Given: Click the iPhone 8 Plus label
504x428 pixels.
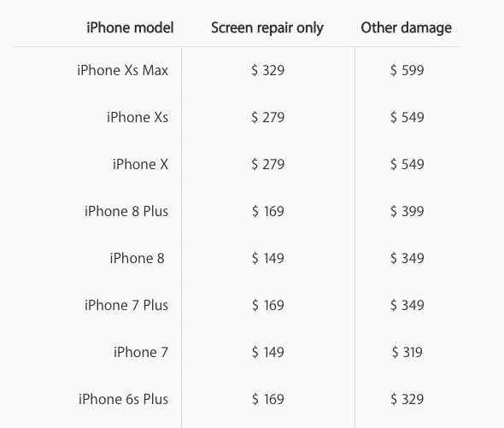Looking at the screenshot, I should 126,211.
